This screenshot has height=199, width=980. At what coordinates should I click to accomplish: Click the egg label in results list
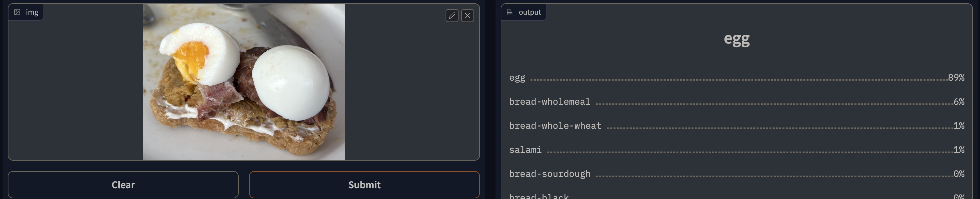[517, 78]
